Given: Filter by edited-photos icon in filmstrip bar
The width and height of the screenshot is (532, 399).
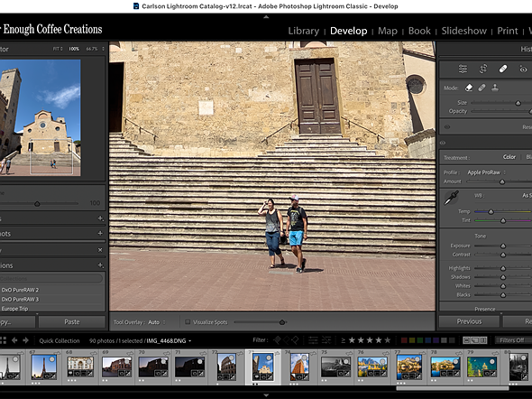Looking at the screenshot, I should click(x=313, y=340).
